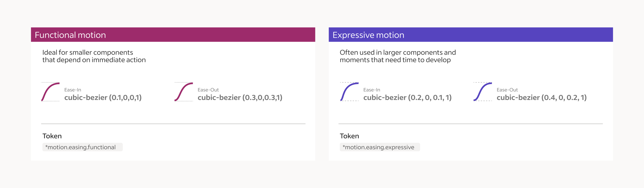
Task: Click the Ease-In label under Functional motion
Action: tap(73, 90)
